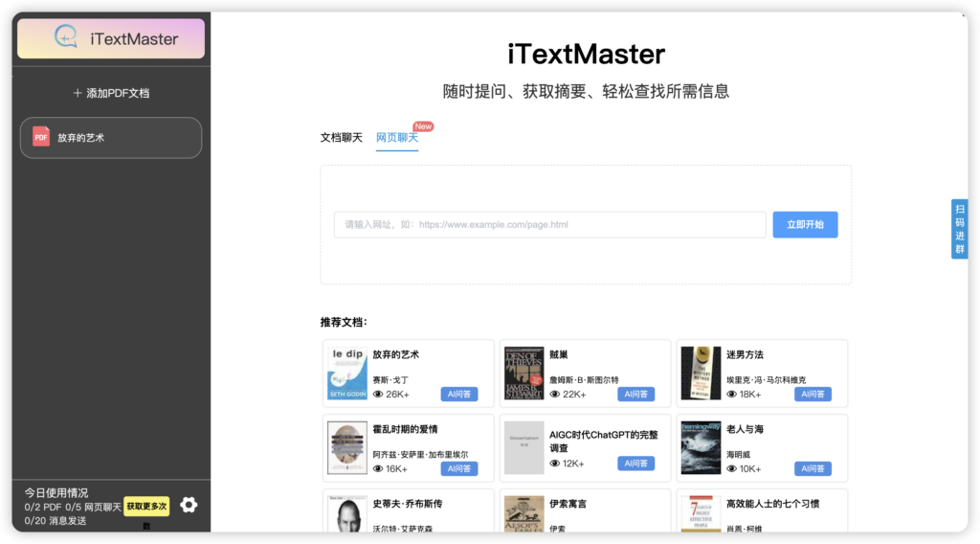Click author name 赛斯·戈丁
This screenshot has height=544, width=980.
(390, 379)
